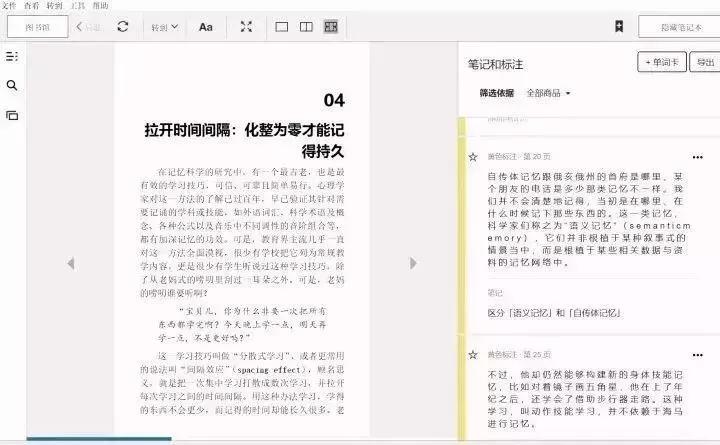Open the table of contents sidebar icon
This screenshot has width=720, height=445.
[12, 56]
